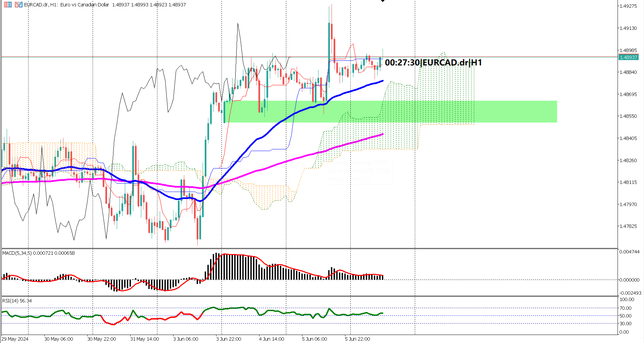This screenshot has height=343, width=644.
Task: Click the candlestick chart icon beside the OHLC icon
Action: pyautogui.click(x=18, y=5)
